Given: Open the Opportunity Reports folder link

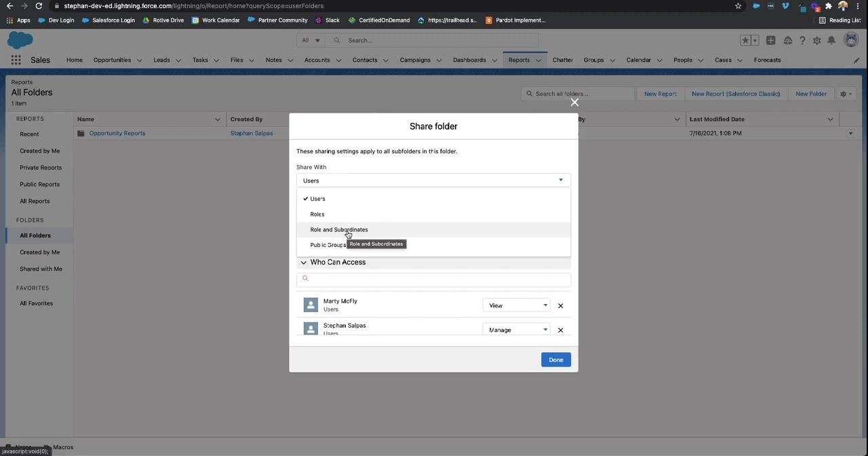Looking at the screenshot, I should 117,134.
